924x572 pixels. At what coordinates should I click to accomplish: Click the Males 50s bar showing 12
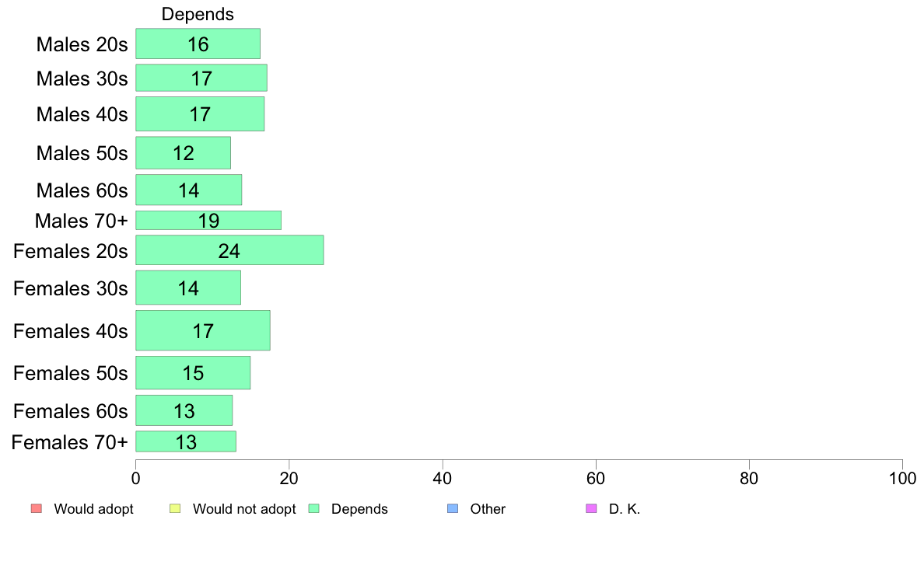pyautogui.click(x=184, y=153)
